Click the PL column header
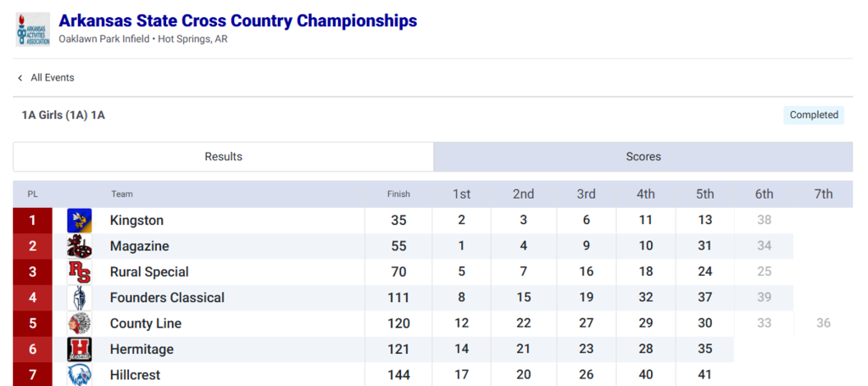868x386 pixels. [33, 194]
